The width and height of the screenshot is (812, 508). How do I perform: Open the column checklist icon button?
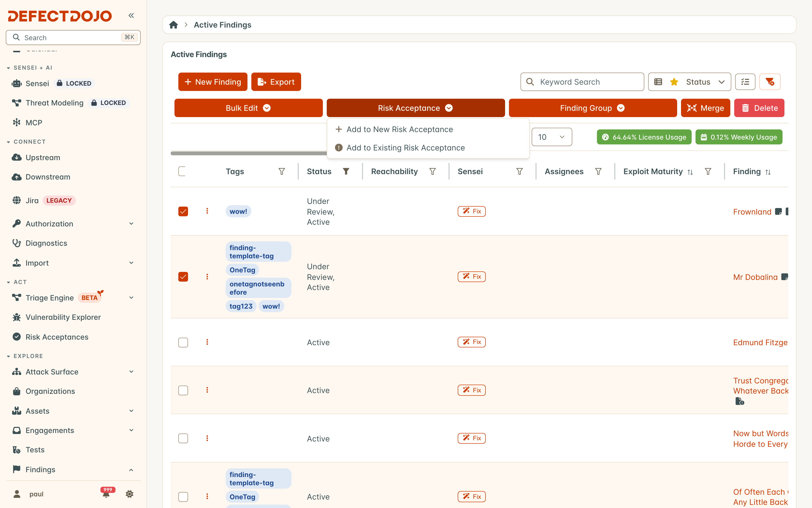(x=745, y=82)
